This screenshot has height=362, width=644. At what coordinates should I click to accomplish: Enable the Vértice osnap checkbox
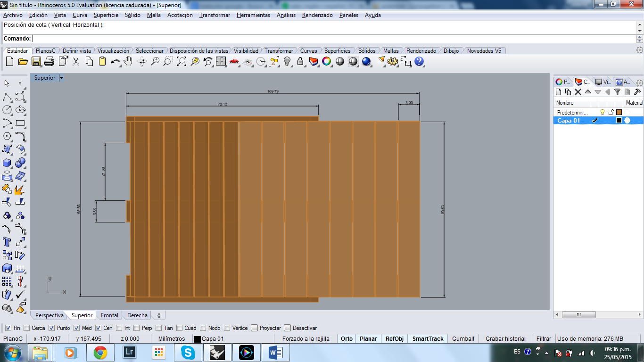point(227,328)
